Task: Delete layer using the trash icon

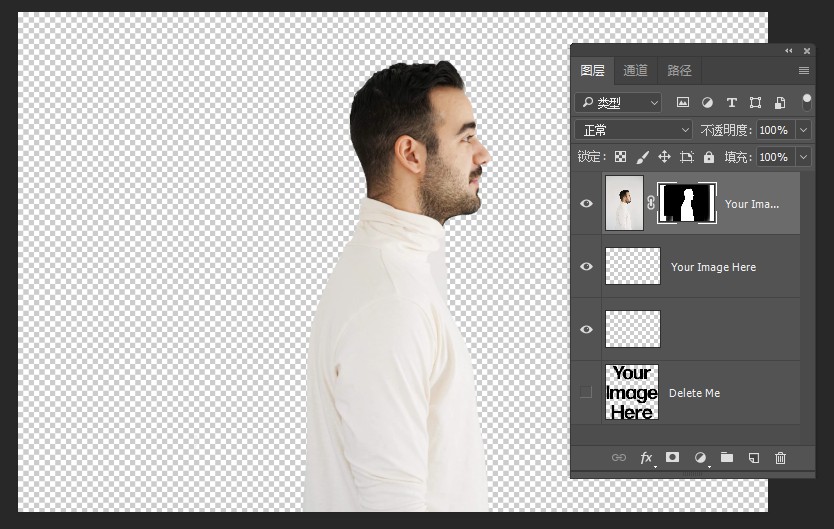Action: tap(781, 457)
